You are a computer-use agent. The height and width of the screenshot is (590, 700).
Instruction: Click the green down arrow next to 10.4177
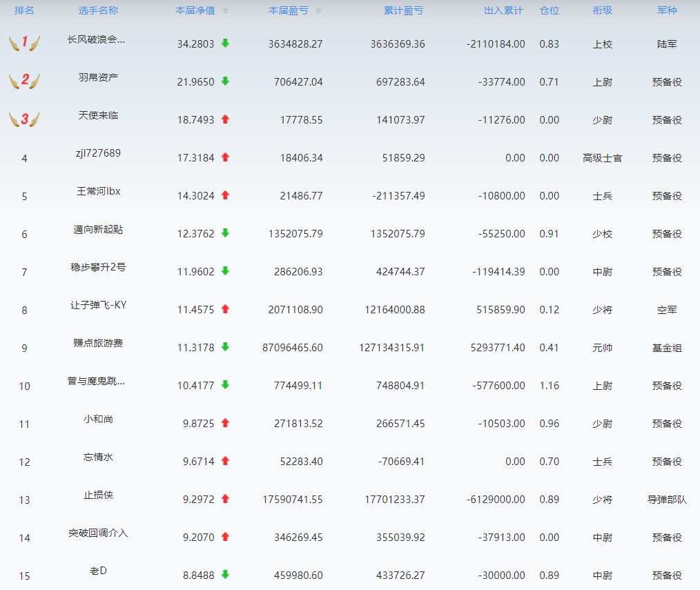coord(226,384)
